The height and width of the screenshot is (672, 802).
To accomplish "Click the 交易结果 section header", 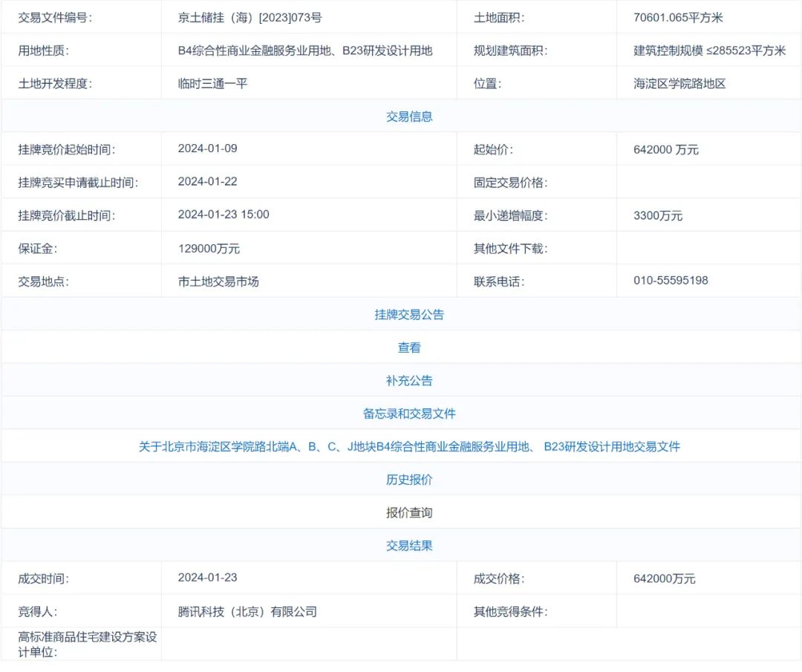I will [x=409, y=546].
